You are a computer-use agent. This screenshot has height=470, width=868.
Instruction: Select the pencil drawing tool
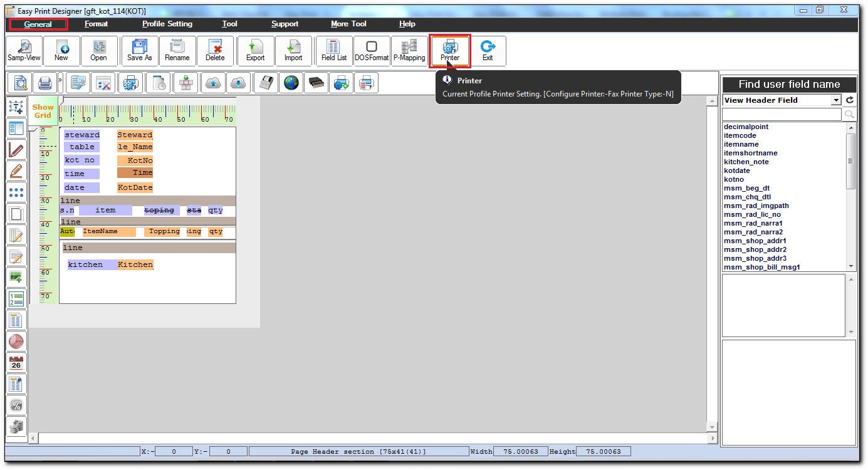coord(16,171)
